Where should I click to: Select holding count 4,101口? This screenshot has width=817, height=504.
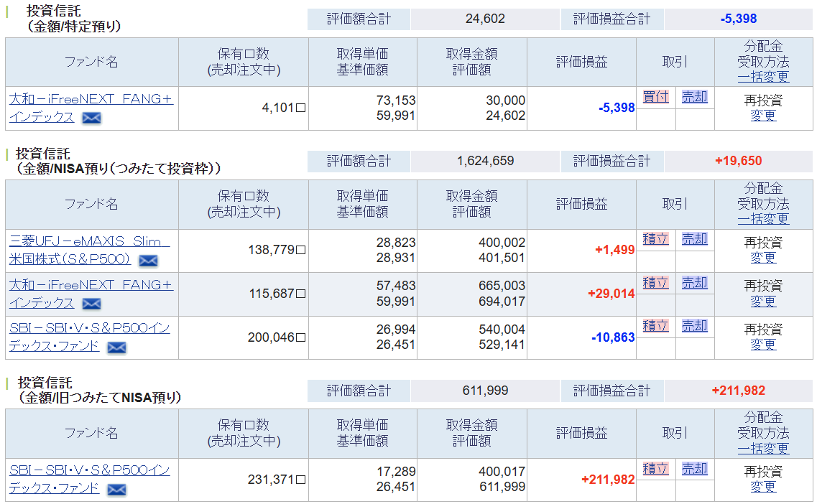[283, 108]
